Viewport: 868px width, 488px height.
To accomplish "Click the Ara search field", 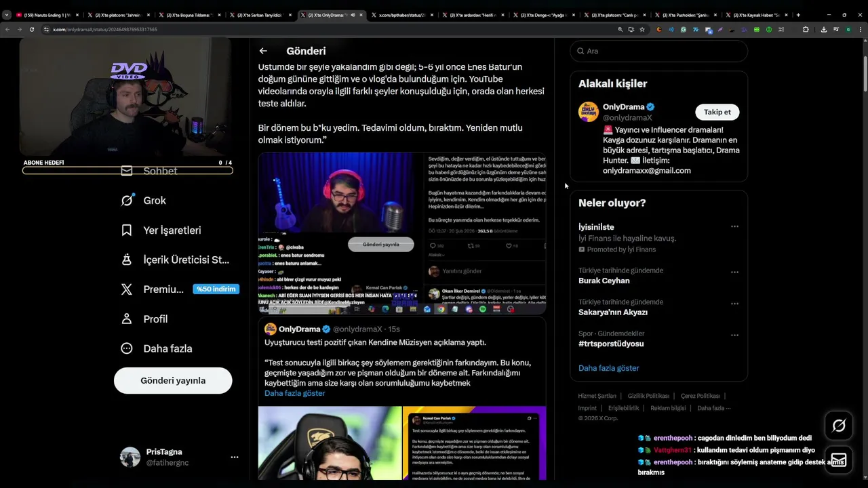I will point(658,51).
